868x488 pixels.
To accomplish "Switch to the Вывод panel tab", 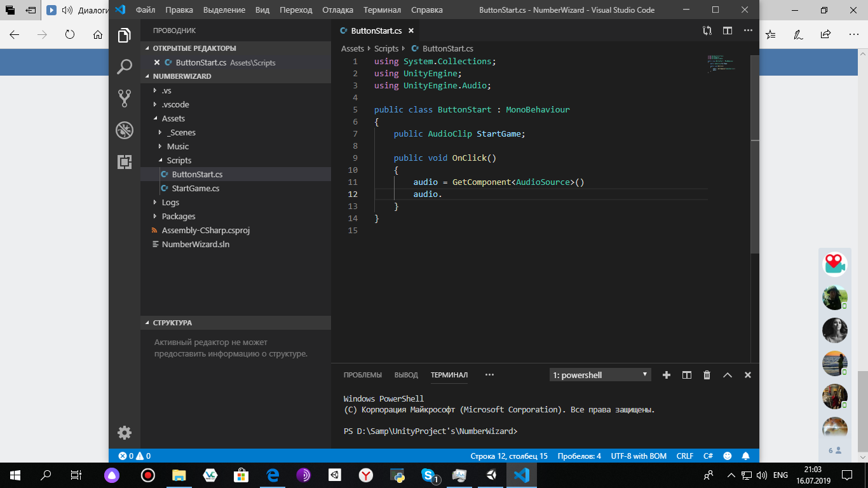I will point(406,375).
